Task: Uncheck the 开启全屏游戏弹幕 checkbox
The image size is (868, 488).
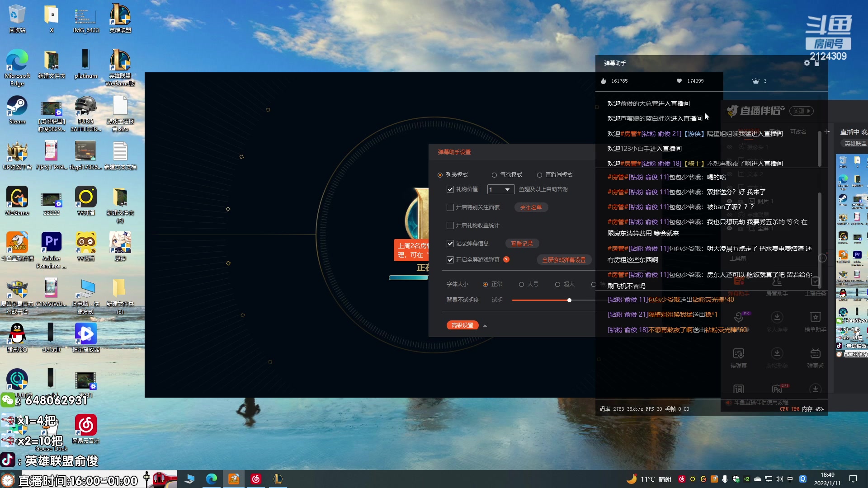Action: [x=450, y=260]
